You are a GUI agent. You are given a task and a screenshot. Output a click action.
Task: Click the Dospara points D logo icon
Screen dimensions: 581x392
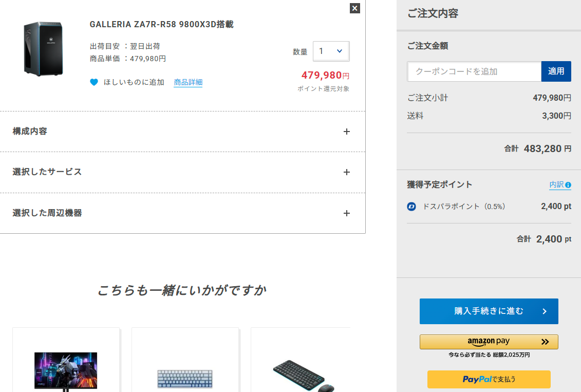(x=411, y=207)
